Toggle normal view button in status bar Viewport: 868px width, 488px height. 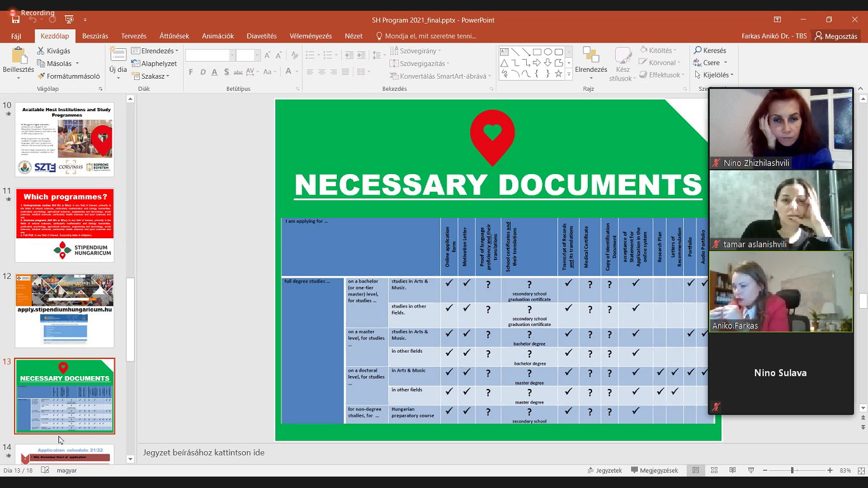pyautogui.click(x=696, y=470)
